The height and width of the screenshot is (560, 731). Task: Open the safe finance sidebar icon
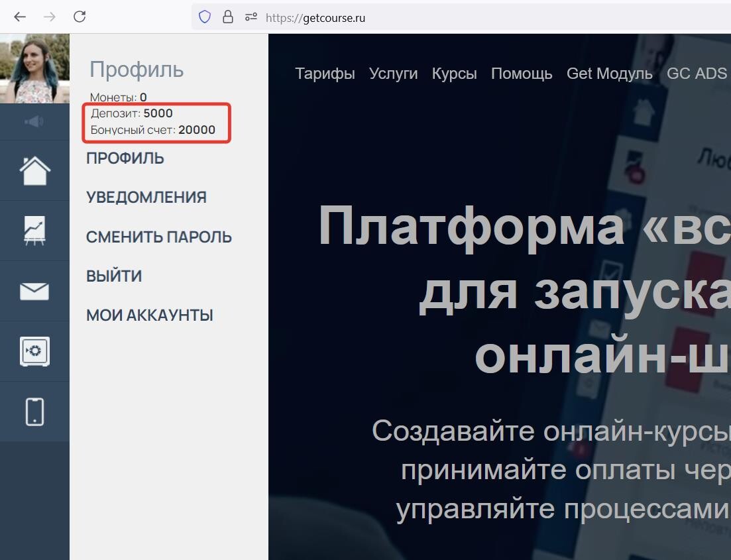coord(35,351)
